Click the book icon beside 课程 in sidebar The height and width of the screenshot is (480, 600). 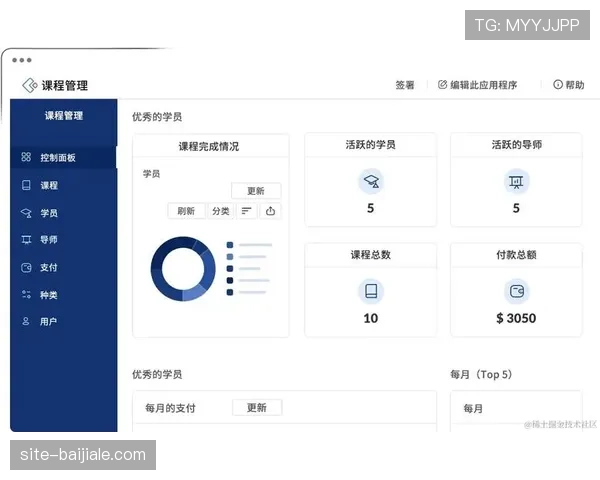pos(26,185)
